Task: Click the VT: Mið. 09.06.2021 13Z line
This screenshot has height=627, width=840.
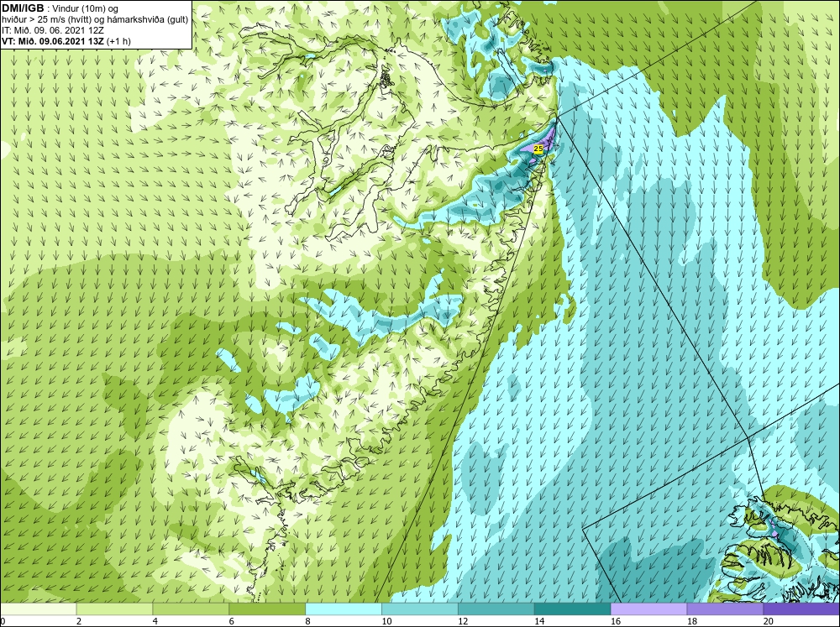Action: [x=66, y=41]
